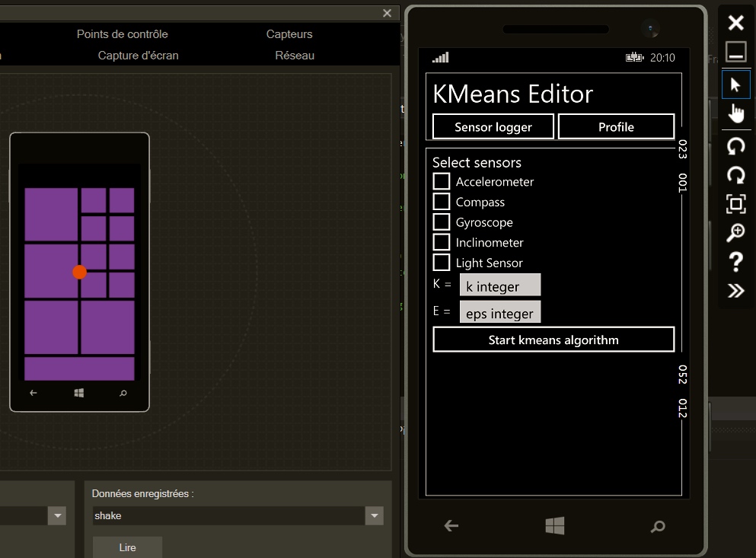Screen dimensions: 756x558
Task: Toggle the Light Sensor checkbox
Action: click(442, 263)
